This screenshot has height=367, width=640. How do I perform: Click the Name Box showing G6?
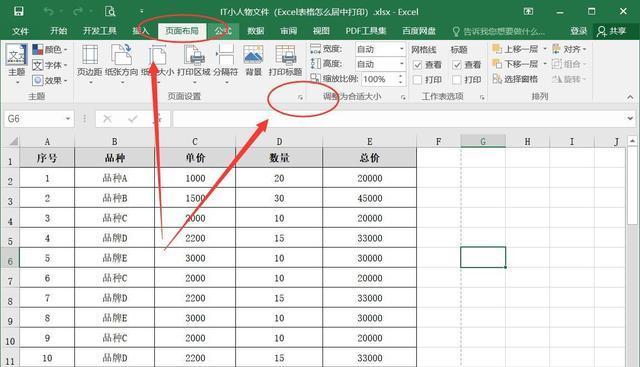(x=35, y=119)
